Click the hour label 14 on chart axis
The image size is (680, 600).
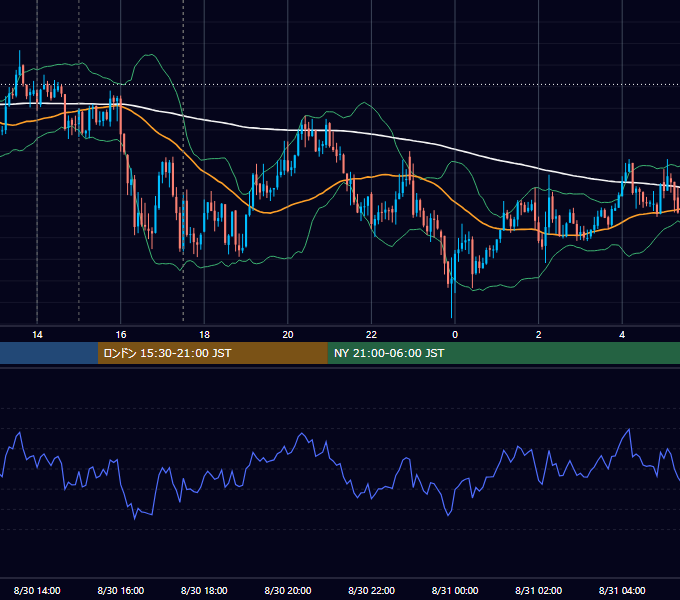(x=37, y=335)
